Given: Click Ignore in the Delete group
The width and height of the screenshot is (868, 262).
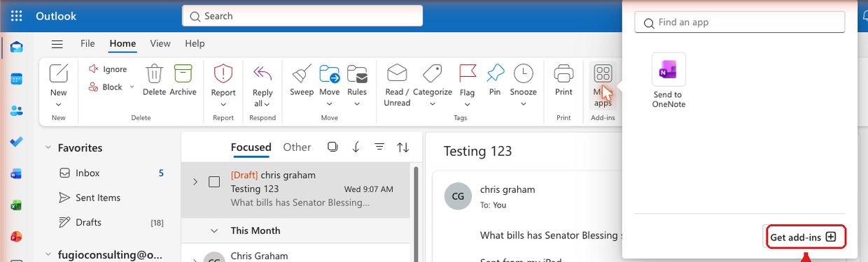Looking at the screenshot, I should tap(108, 69).
